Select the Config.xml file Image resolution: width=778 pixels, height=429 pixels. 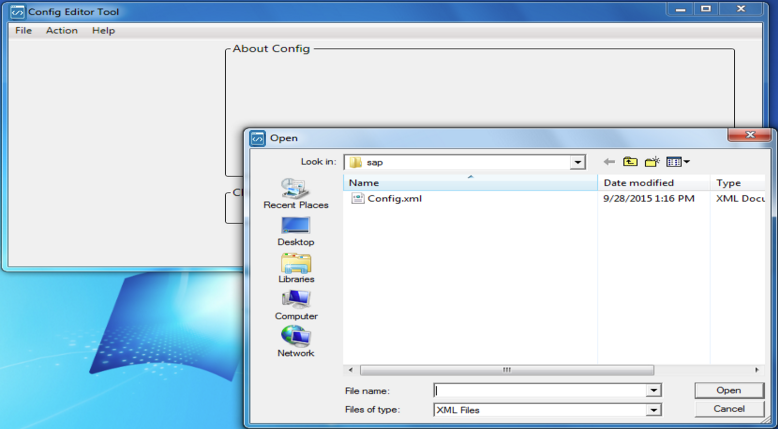(x=394, y=198)
